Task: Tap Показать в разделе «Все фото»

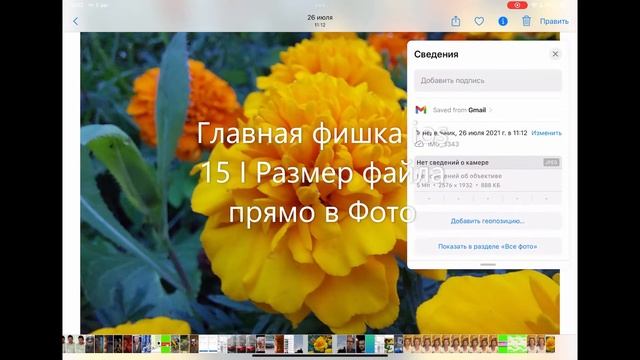Action: pyautogui.click(x=488, y=247)
